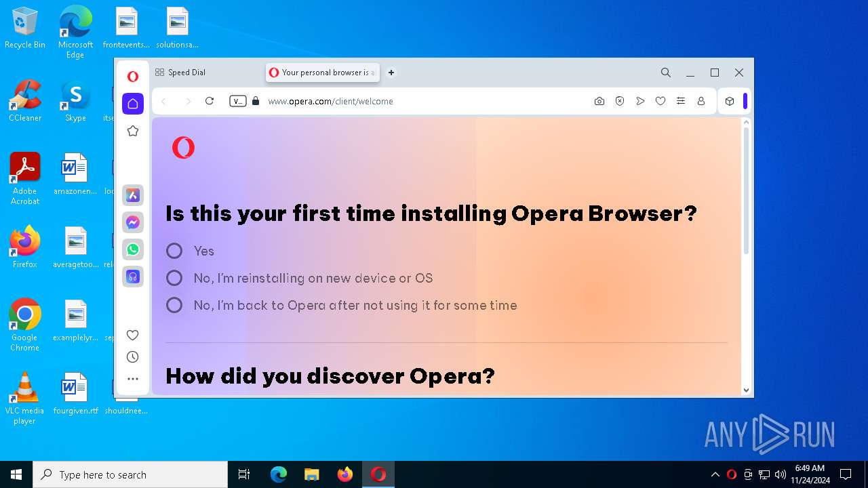Open Adobe Acrobat desktop shortcut
The image size is (868, 488).
tap(25, 178)
